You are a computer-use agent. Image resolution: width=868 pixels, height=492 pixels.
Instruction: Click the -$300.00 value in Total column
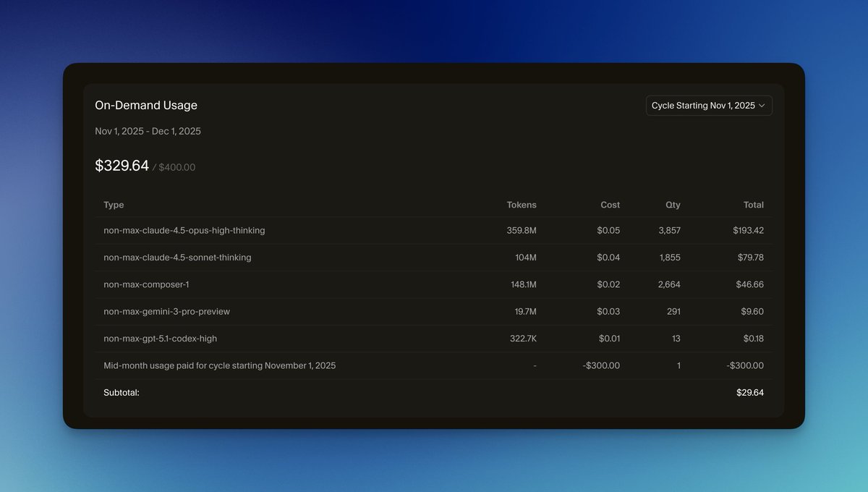click(x=745, y=365)
